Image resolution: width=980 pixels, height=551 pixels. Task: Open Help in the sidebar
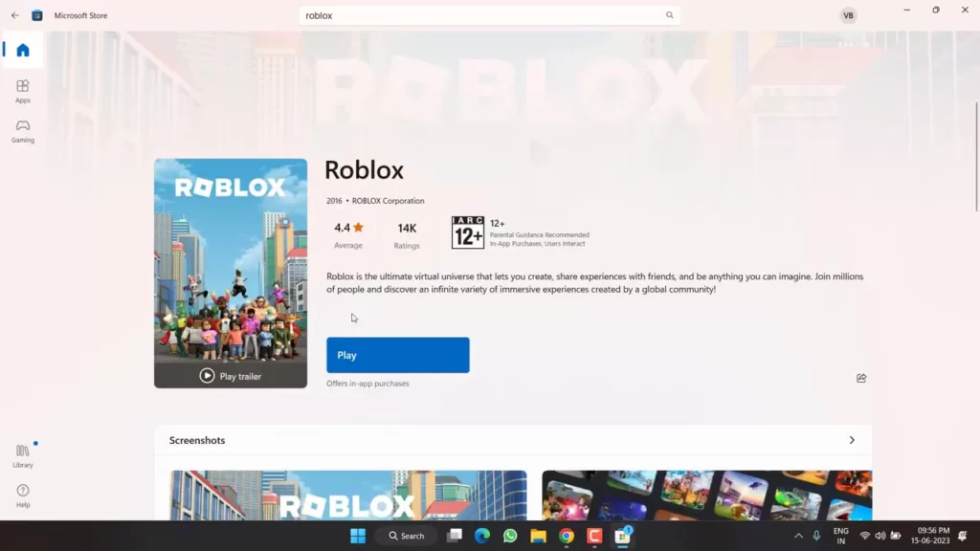click(23, 496)
